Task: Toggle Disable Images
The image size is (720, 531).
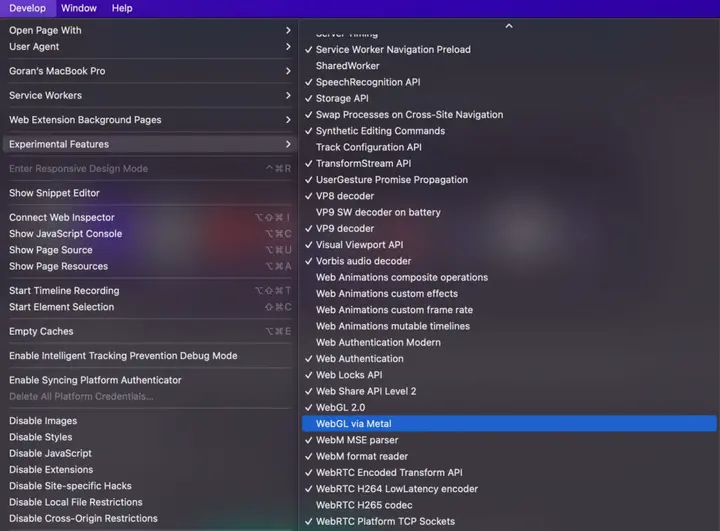Action: point(150,421)
